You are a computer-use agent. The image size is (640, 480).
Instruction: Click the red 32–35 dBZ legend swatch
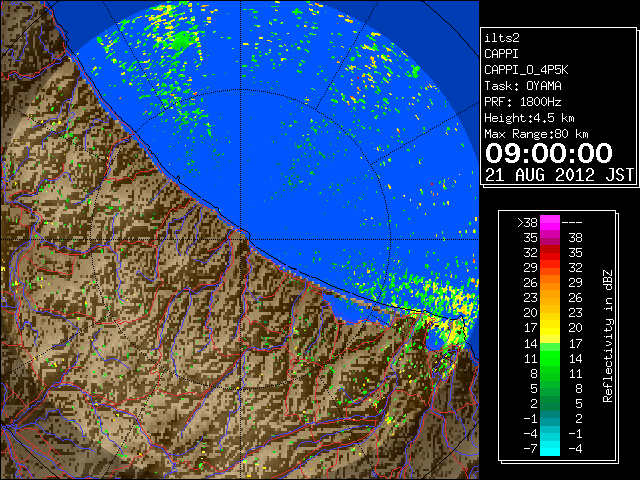pos(550,253)
